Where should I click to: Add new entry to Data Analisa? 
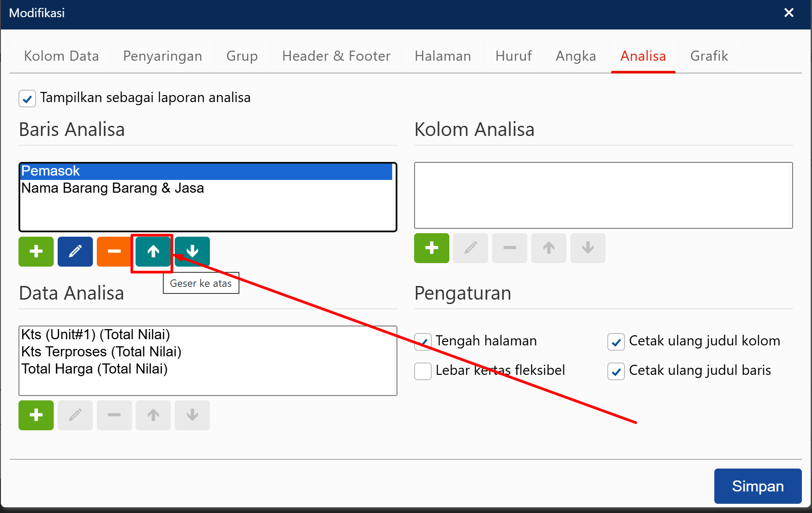36,415
